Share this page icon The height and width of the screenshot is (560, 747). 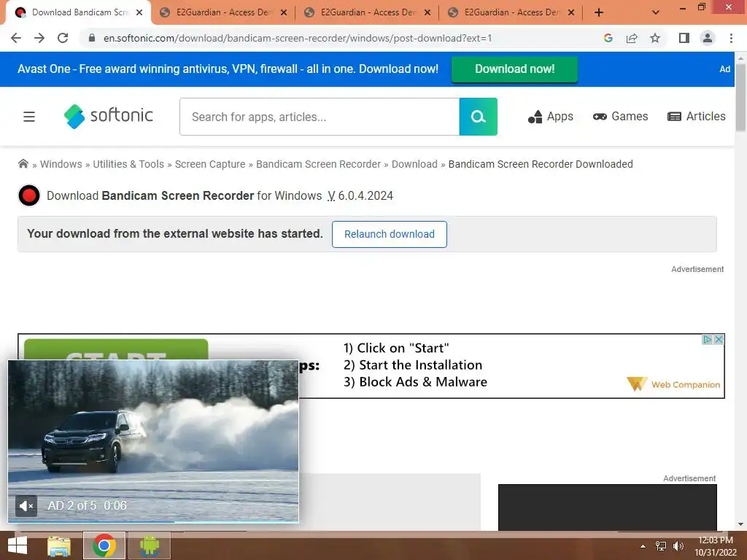click(x=632, y=38)
